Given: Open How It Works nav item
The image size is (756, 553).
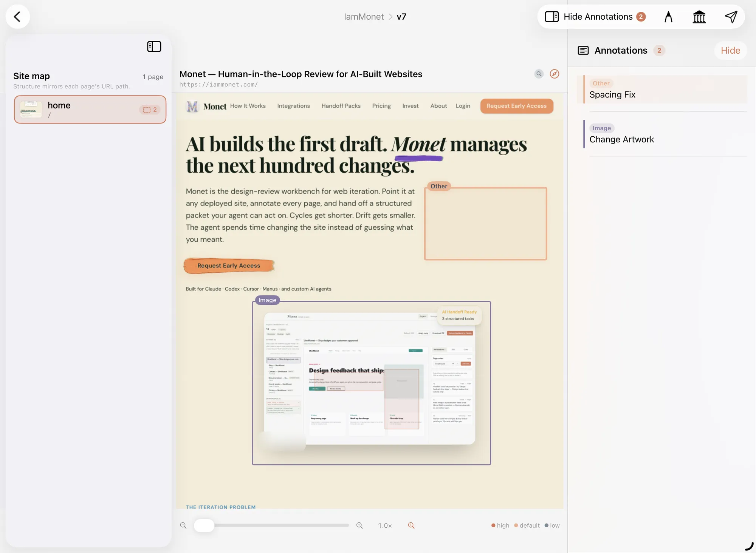Looking at the screenshot, I should click(x=248, y=106).
